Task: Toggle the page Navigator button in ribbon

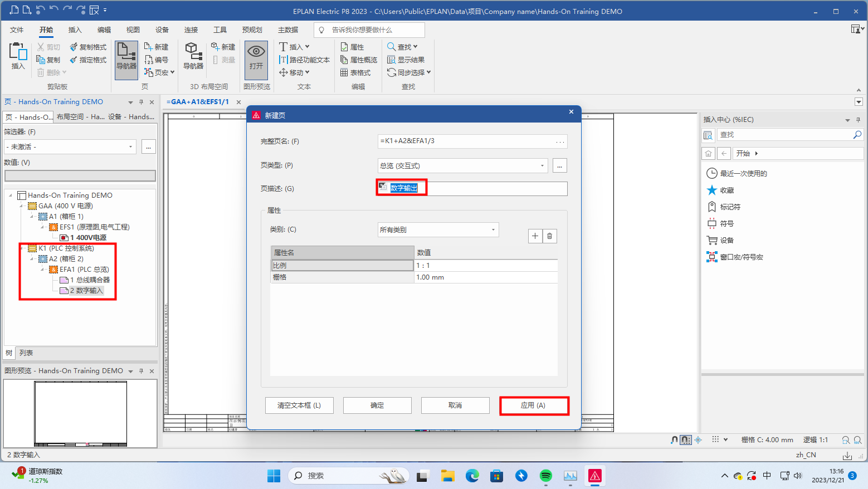Action: click(126, 59)
